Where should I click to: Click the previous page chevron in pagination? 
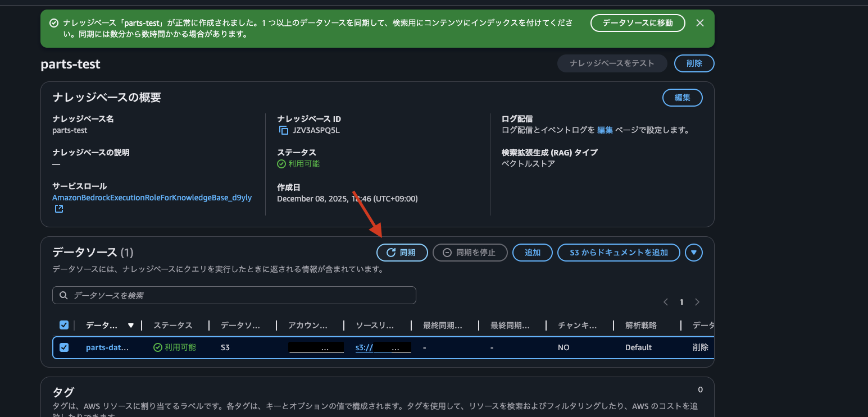(x=666, y=301)
